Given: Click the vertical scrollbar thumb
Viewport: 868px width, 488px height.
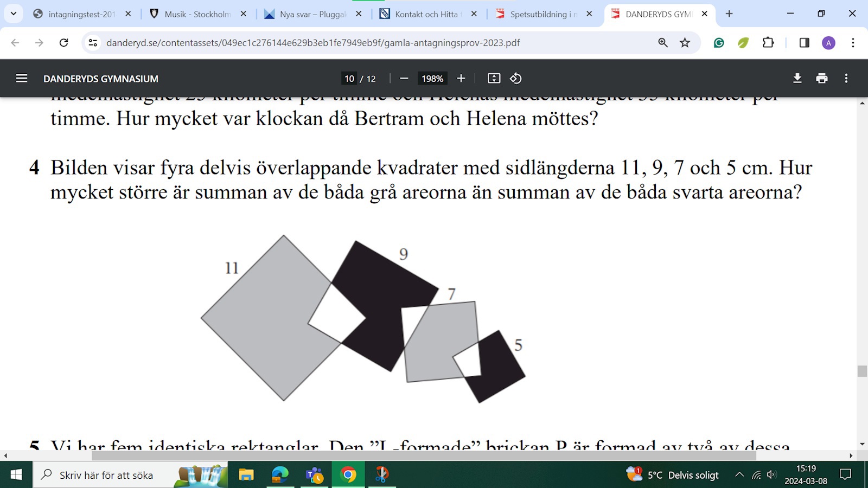Looking at the screenshot, I should pos(862,371).
